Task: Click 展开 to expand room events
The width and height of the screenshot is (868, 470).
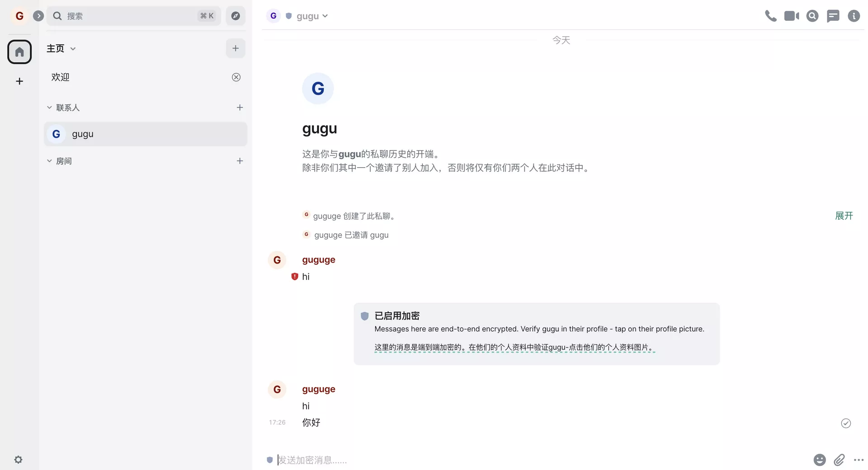Action: (844, 216)
